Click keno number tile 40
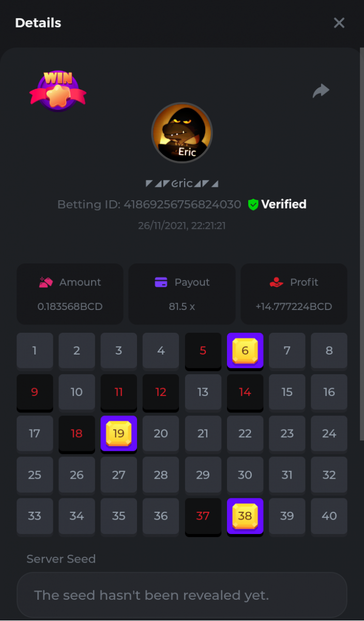Screen dimensions: 364x621 329,516
